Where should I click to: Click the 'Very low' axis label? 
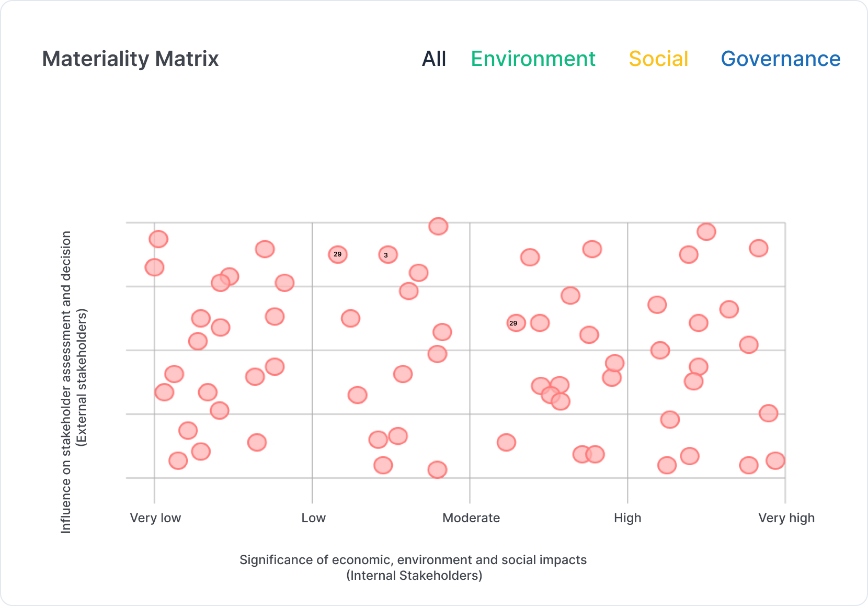pyautogui.click(x=155, y=518)
